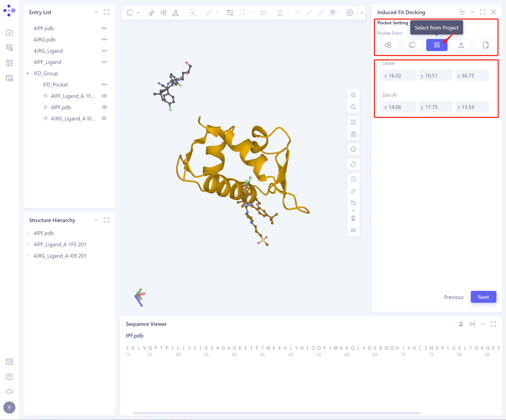Viewport: 506px width, 420px height.
Task: Open the sequence/DNA tool in the top toolbar
Action: (x=152, y=13)
